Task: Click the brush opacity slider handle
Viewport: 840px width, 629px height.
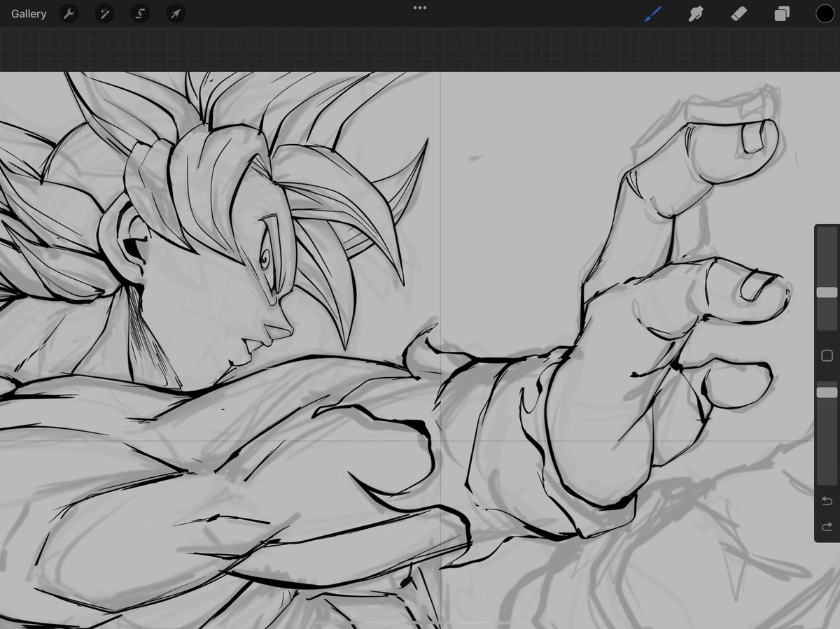Action: (x=827, y=393)
